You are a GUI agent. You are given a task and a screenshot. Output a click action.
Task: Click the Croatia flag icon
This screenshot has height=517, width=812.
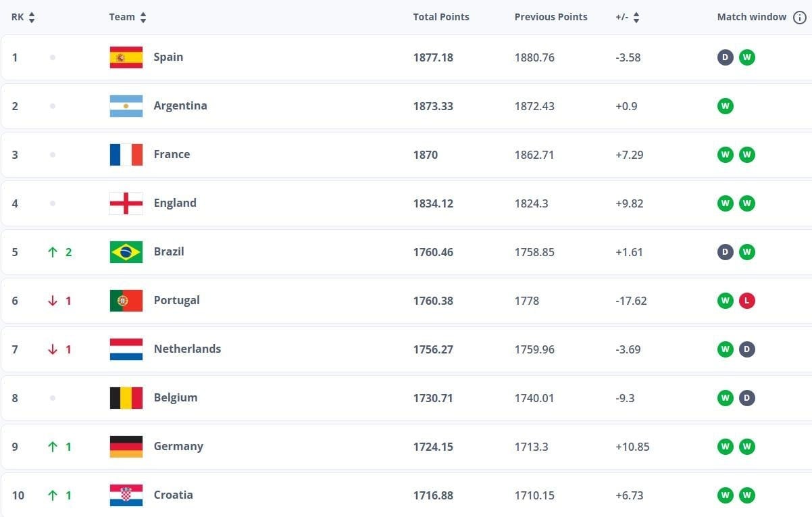click(x=126, y=495)
